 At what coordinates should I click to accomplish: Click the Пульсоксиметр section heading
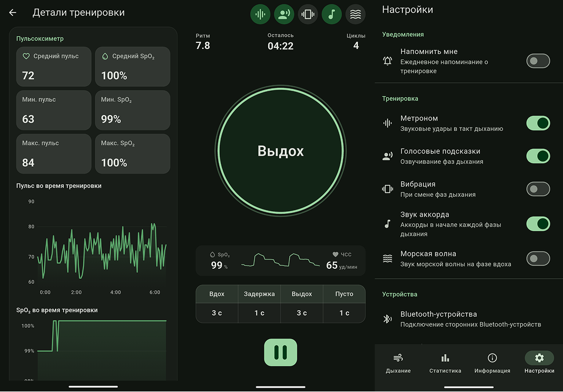pyautogui.click(x=40, y=39)
